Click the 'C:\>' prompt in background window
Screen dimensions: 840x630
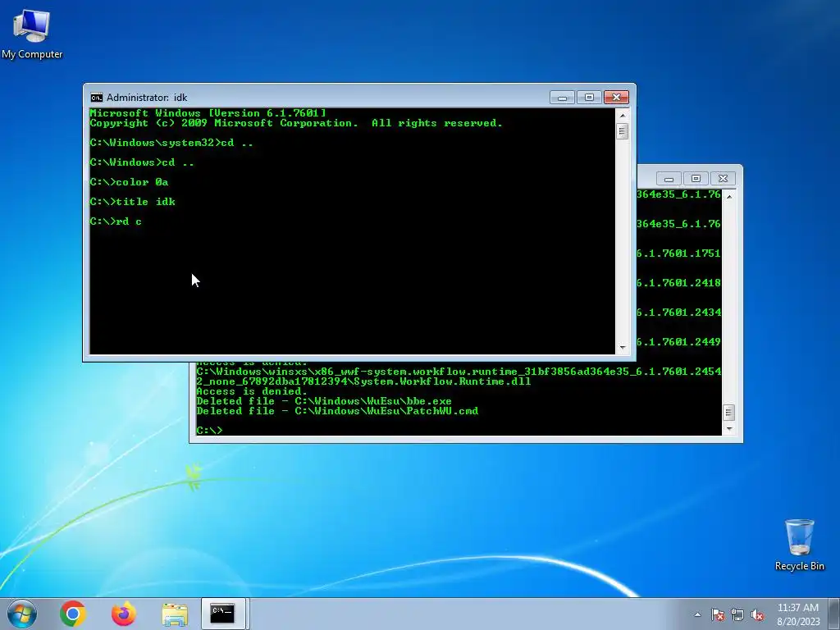(209, 430)
